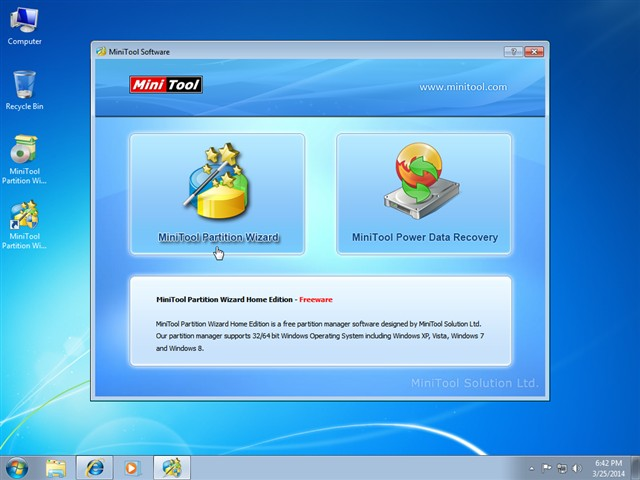The width and height of the screenshot is (640, 480).
Task: Click the MiniTool taskbar button
Action: click(x=172, y=468)
